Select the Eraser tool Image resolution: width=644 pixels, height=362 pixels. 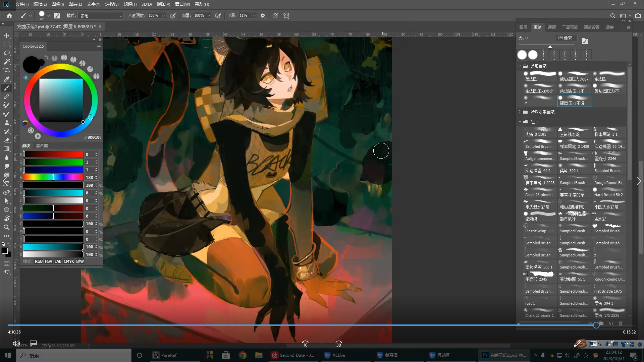[7, 140]
